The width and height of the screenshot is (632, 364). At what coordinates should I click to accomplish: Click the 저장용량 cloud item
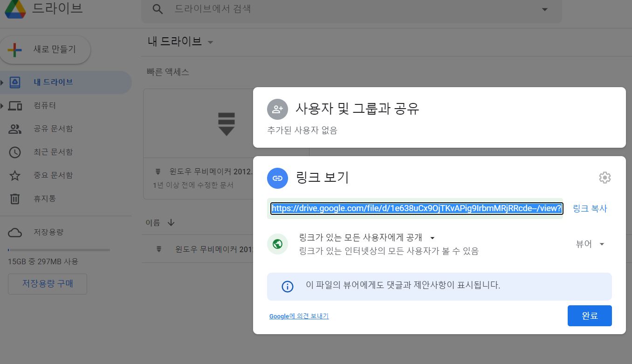(66, 232)
